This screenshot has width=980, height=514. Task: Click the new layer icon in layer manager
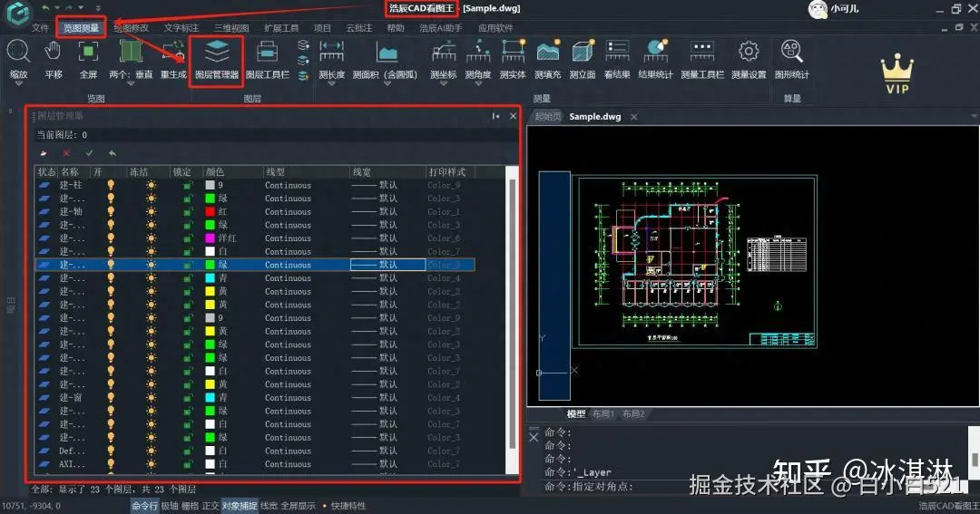point(44,153)
